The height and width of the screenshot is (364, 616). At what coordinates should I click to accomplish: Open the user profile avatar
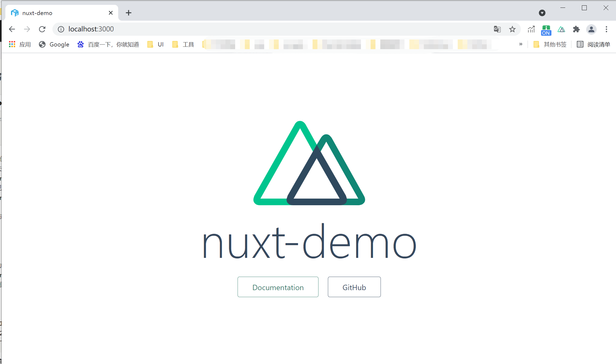click(x=591, y=29)
